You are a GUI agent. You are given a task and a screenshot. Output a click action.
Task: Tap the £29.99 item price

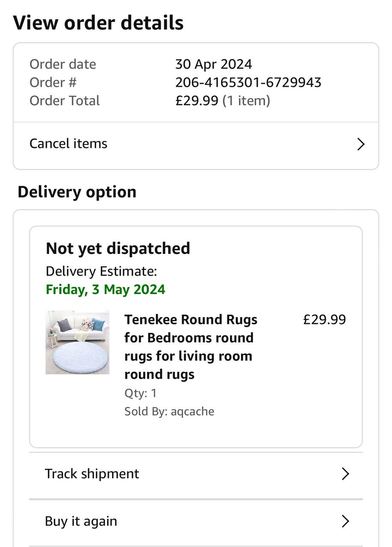(324, 320)
